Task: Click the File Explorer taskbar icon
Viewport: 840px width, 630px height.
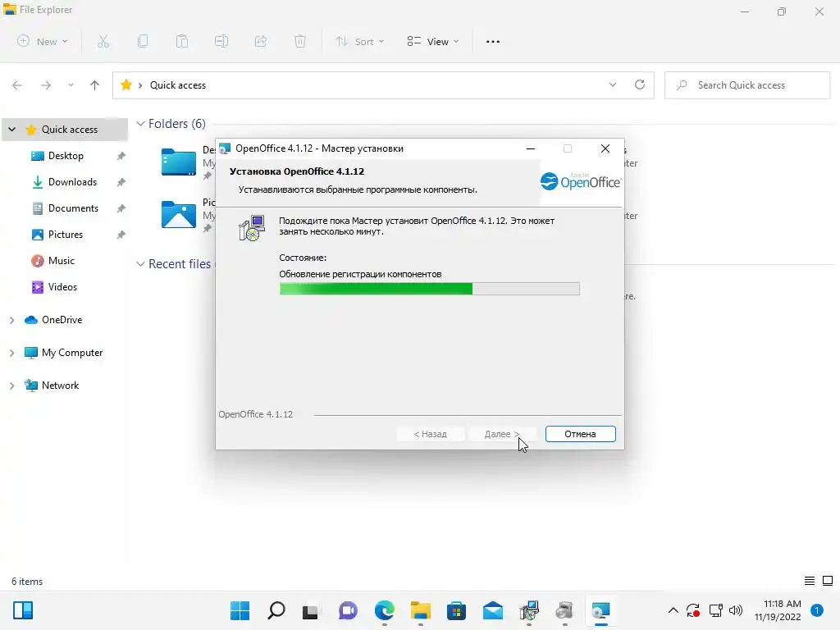Action: [x=421, y=610]
